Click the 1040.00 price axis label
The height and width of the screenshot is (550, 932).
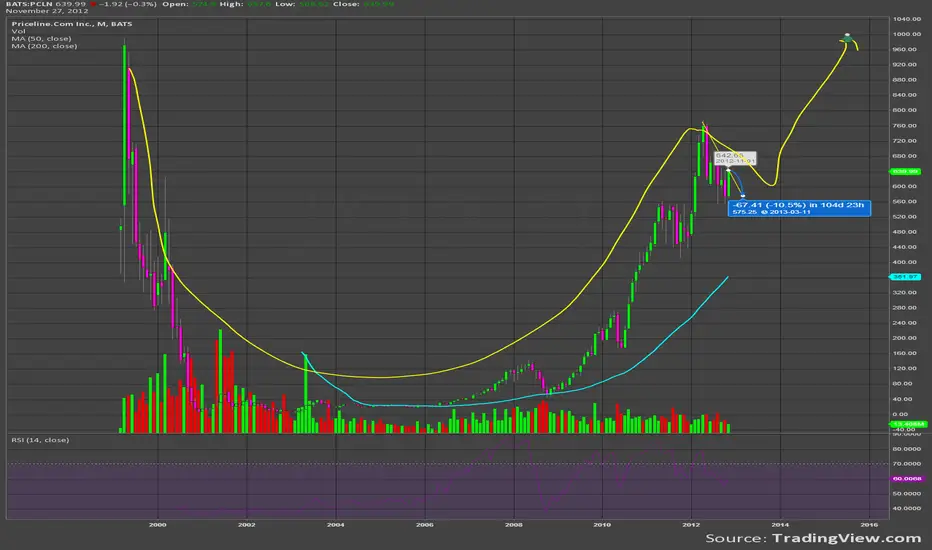pyautogui.click(x=906, y=19)
